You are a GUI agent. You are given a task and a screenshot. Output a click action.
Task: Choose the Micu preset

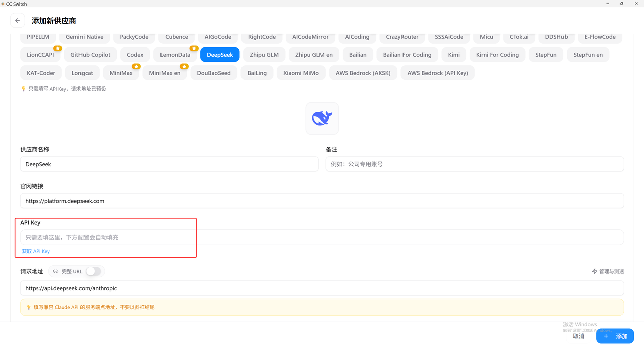pos(487,37)
